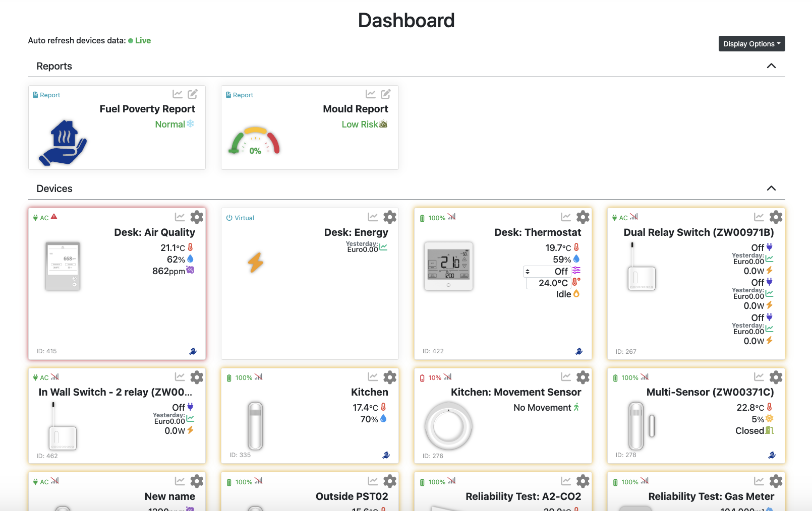812x511 pixels.
Task: Open the Display Options menu
Action: point(751,43)
